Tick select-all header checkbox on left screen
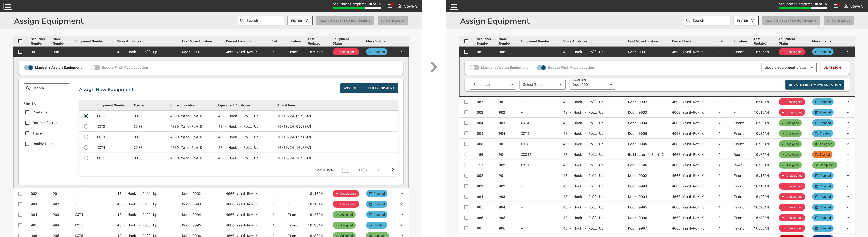This screenshot has height=237, width=868. (x=20, y=41)
